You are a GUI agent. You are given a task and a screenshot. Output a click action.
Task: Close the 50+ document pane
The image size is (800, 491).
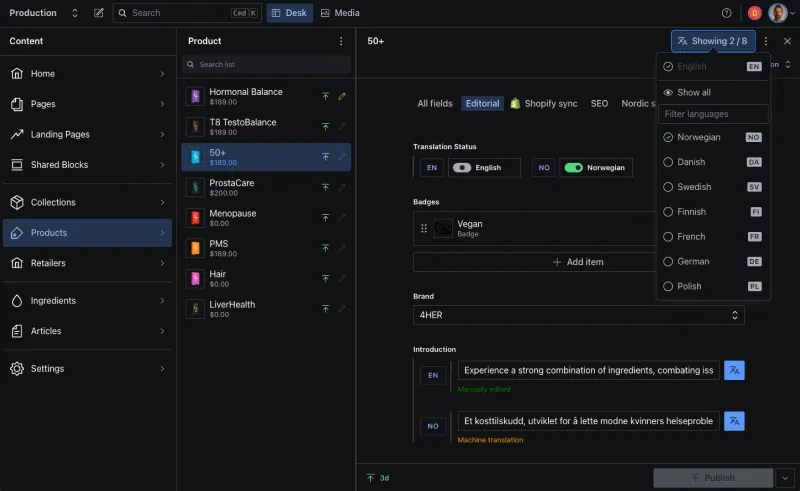pos(787,41)
